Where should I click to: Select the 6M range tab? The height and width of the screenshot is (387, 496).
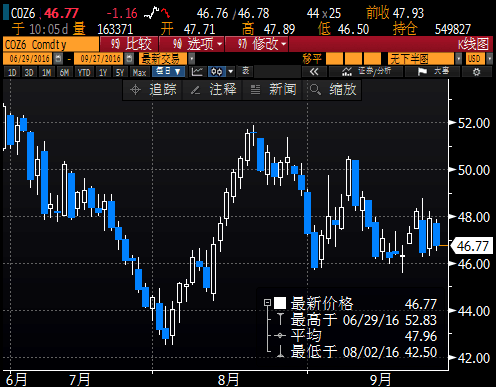pos(64,72)
